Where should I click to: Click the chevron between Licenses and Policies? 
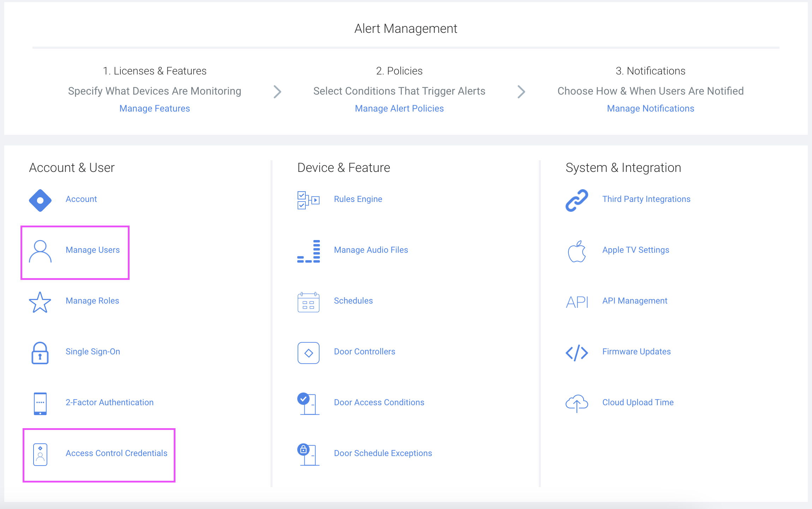click(277, 91)
